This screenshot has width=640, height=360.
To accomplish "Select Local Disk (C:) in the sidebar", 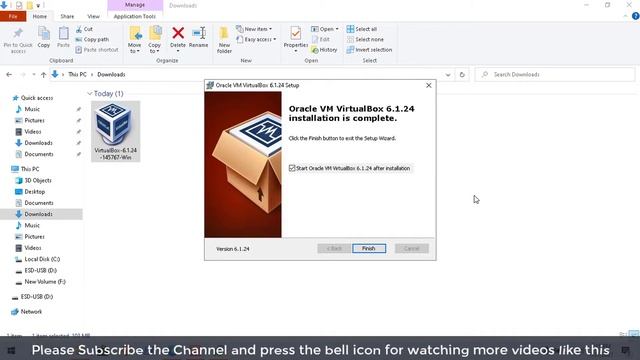I will [42, 259].
